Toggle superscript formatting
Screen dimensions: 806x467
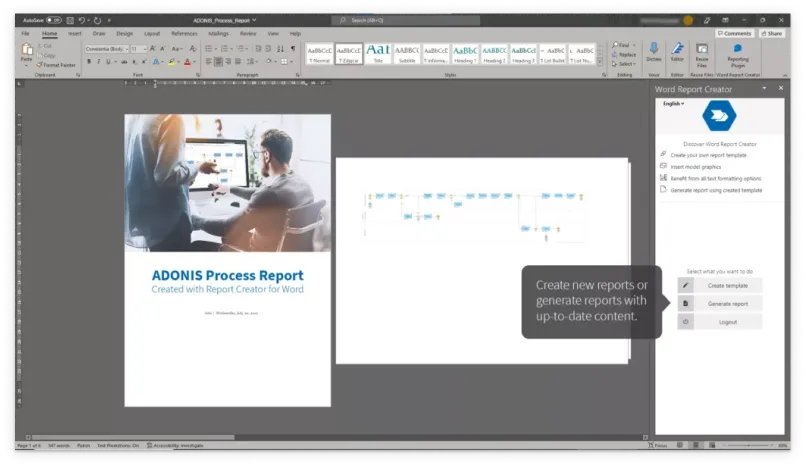pyautogui.click(x=143, y=62)
